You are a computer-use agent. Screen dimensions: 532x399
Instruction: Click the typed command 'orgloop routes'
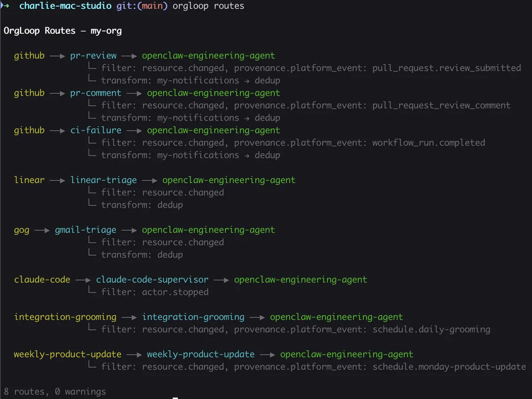(x=208, y=6)
